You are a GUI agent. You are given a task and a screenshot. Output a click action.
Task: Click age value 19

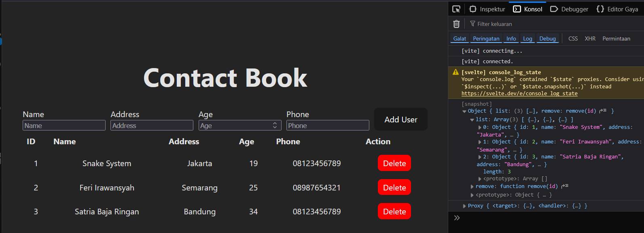pos(253,163)
